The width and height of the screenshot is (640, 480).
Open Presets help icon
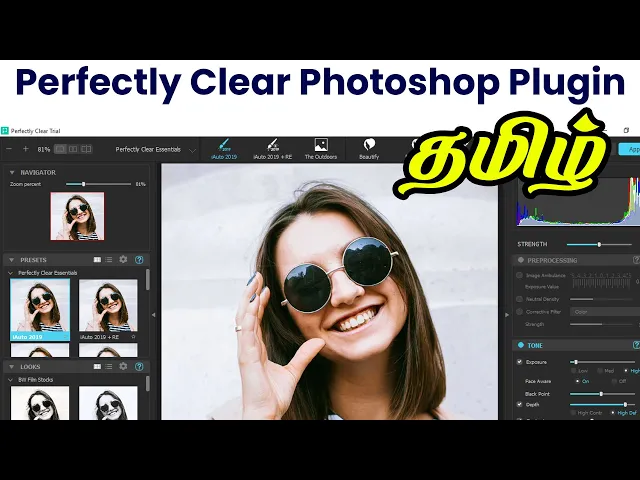pos(139,260)
